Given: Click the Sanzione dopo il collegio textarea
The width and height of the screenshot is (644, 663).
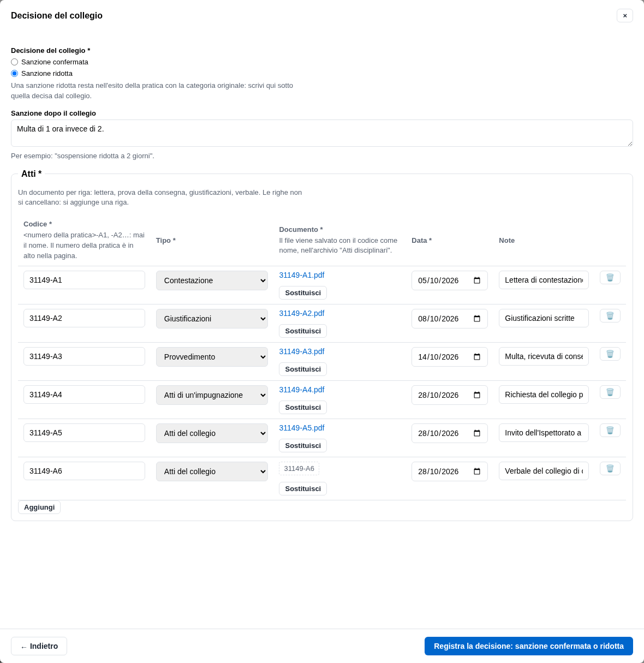Looking at the screenshot, I should pyautogui.click(x=322, y=133).
